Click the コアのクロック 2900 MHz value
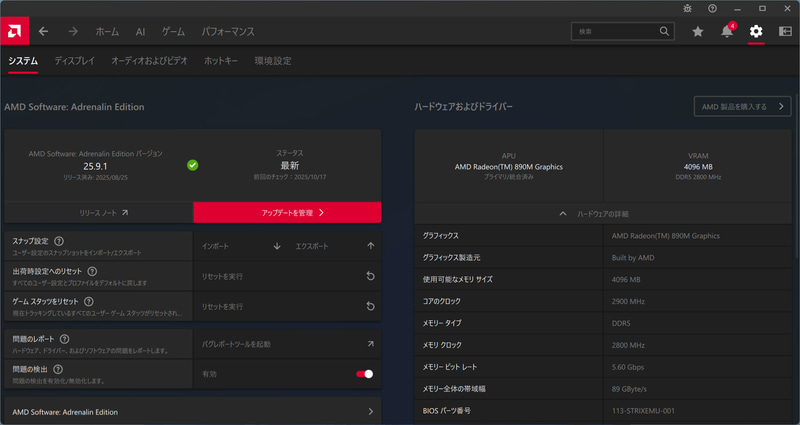The image size is (800, 425). 628,301
